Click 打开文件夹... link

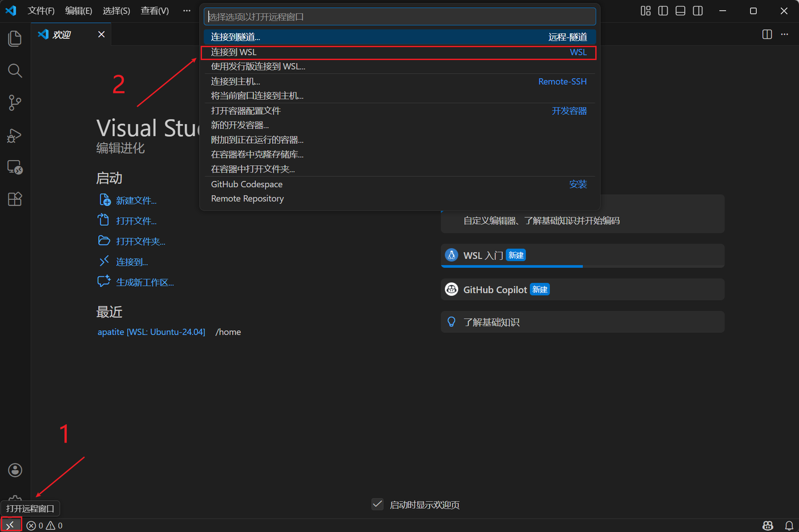pos(140,241)
